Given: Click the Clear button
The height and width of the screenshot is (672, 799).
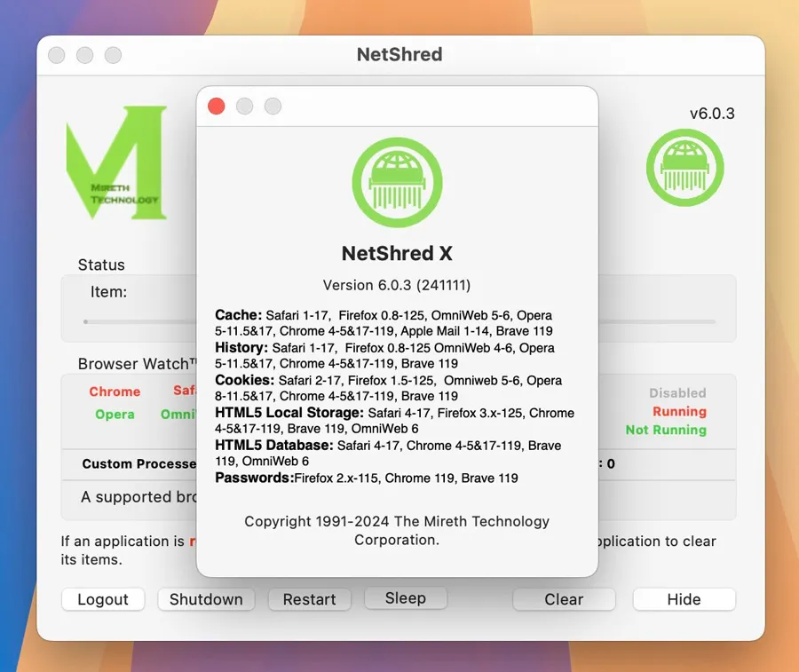Looking at the screenshot, I should [564, 599].
